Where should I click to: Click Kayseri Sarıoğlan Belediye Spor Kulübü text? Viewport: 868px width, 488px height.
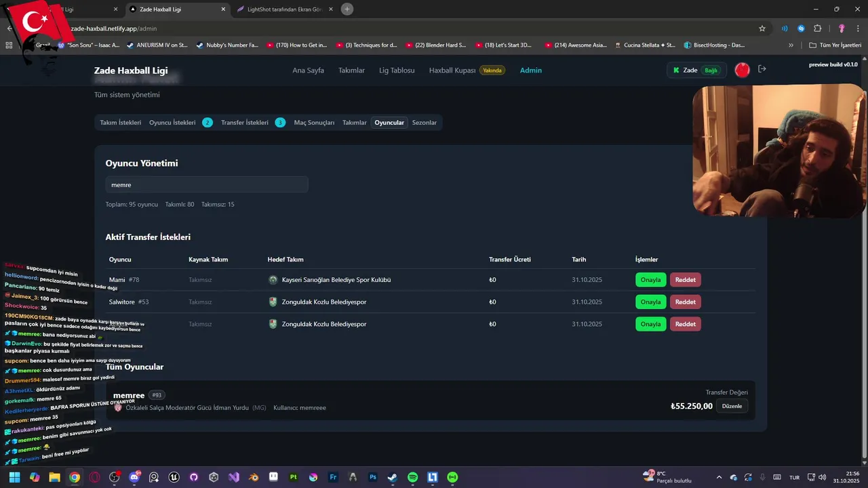pos(336,280)
